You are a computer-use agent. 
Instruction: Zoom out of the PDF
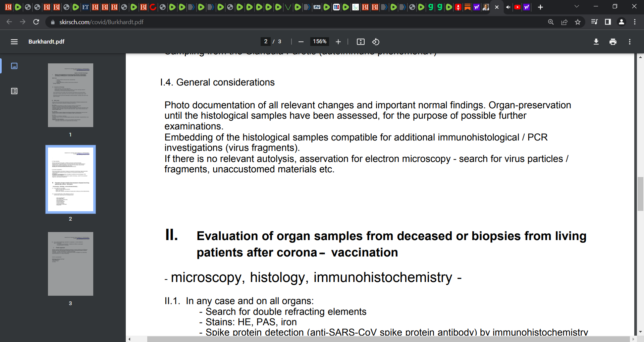(301, 42)
